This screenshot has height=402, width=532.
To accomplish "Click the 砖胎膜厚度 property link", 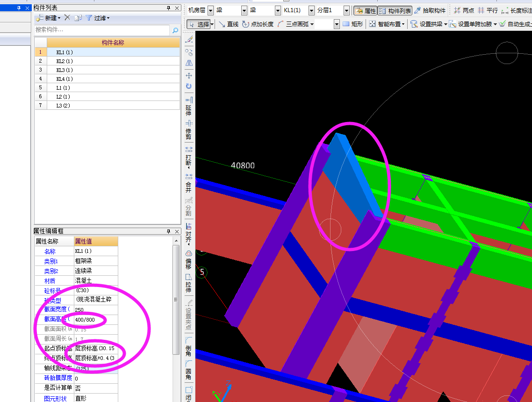I will point(58,378).
